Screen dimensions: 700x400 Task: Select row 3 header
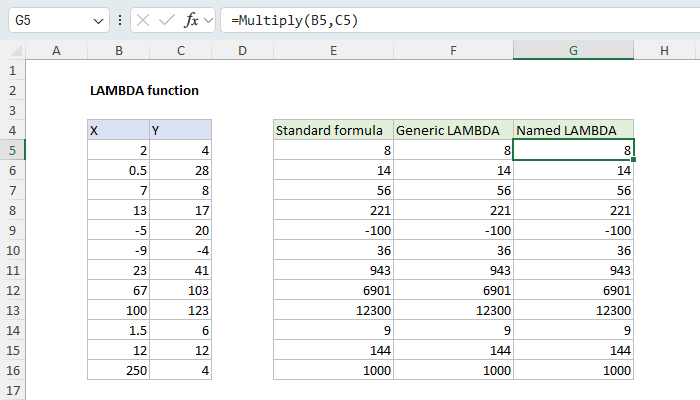click(x=12, y=110)
